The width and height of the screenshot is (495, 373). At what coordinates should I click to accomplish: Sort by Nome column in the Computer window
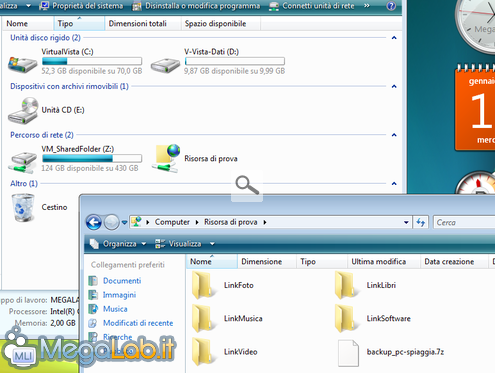28,24
